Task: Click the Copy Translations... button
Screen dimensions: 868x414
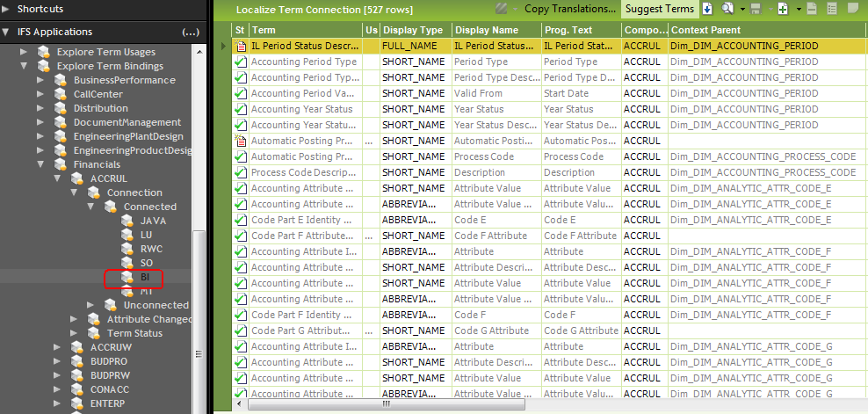Action: click(569, 9)
